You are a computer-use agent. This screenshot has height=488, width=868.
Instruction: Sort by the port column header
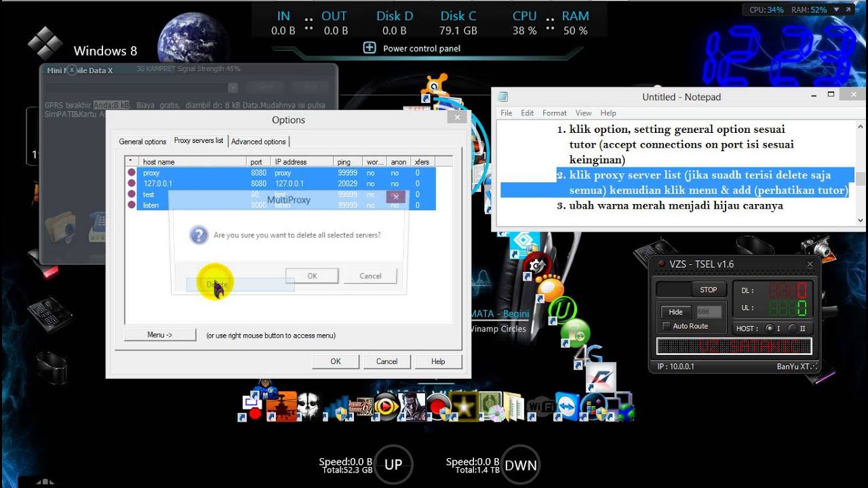(x=259, y=162)
